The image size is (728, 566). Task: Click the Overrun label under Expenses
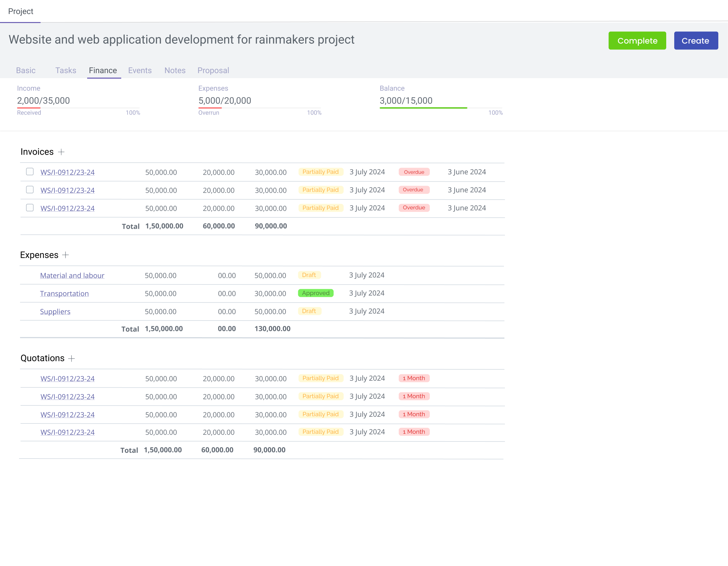coord(209,113)
